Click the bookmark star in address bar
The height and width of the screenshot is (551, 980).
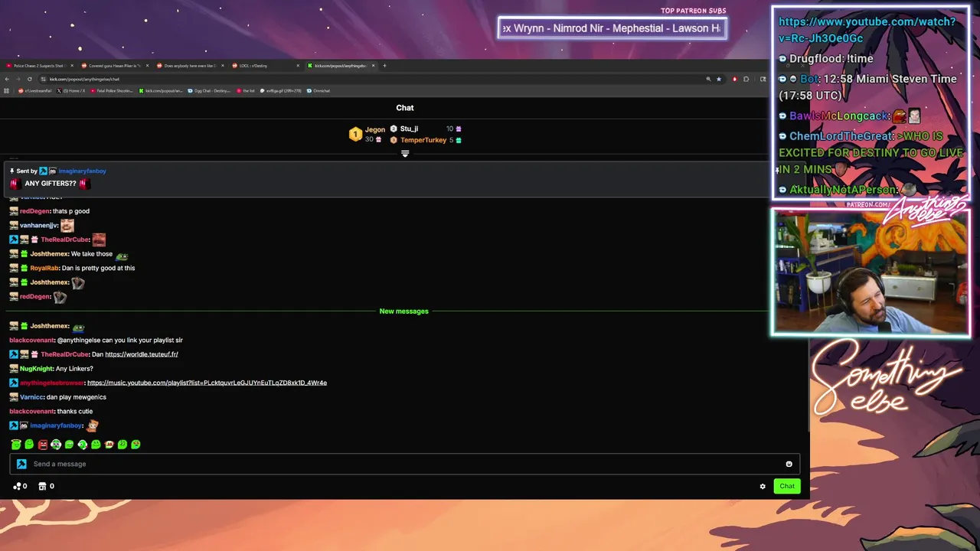click(718, 79)
